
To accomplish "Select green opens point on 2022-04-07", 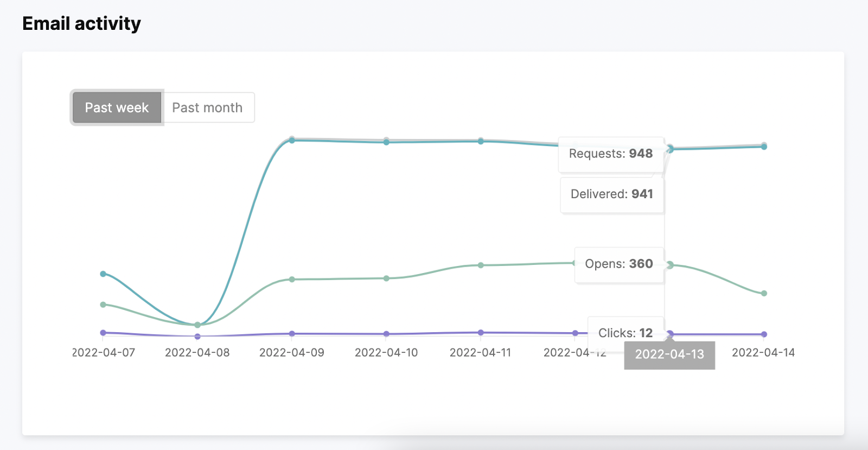I will 103,305.
